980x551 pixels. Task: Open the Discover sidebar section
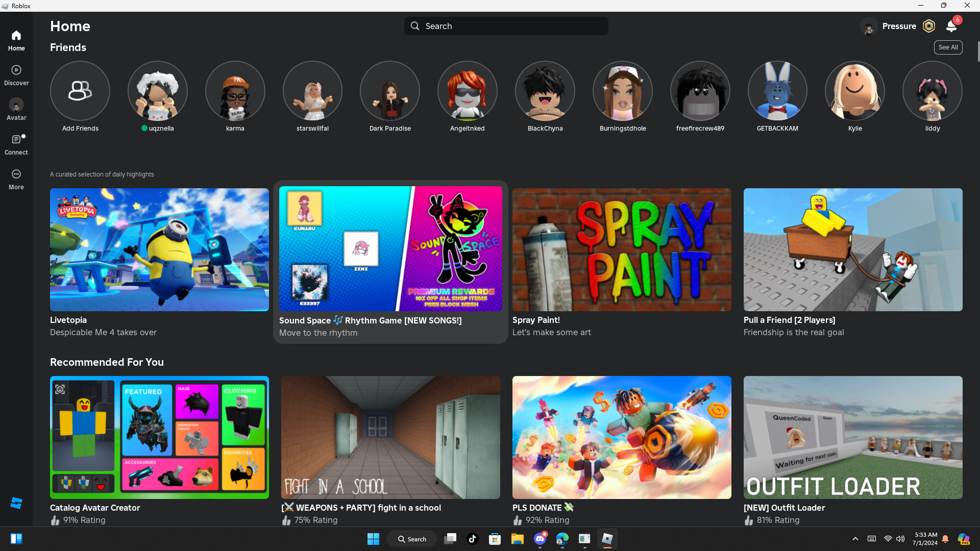click(x=16, y=75)
